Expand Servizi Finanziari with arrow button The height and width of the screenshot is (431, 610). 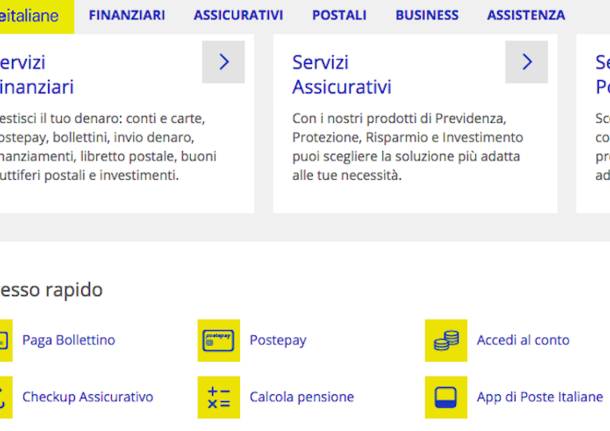tap(223, 62)
